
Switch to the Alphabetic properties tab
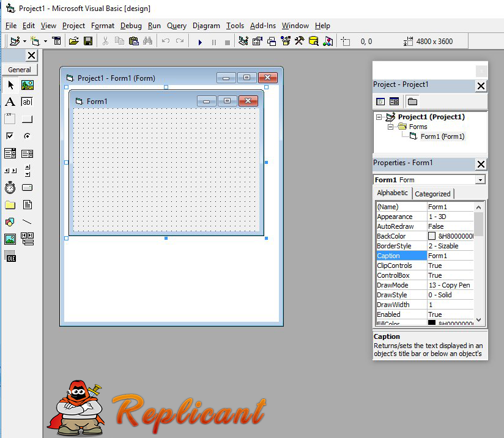(x=392, y=193)
